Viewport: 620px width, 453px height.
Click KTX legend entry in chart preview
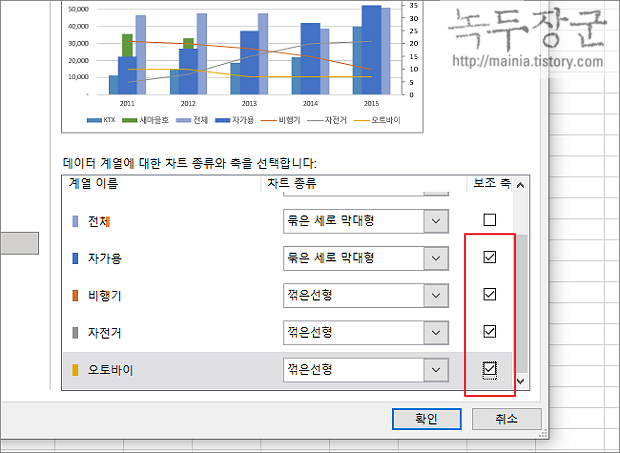pyautogui.click(x=101, y=120)
